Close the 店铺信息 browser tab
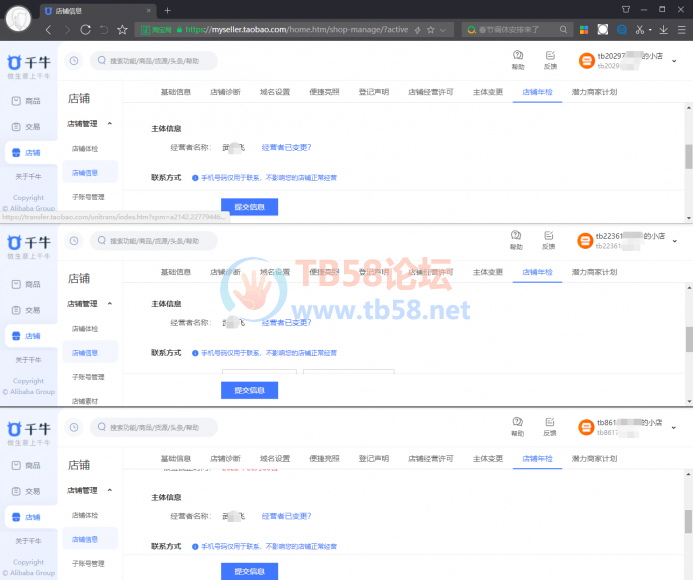This screenshot has width=693, height=580. pyautogui.click(x=149, y=11)
